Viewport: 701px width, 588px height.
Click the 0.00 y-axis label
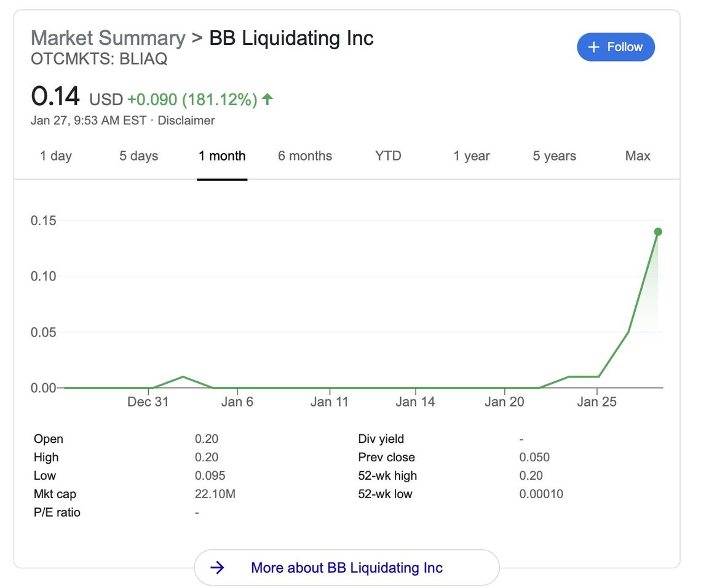click(x=44, y=387)
